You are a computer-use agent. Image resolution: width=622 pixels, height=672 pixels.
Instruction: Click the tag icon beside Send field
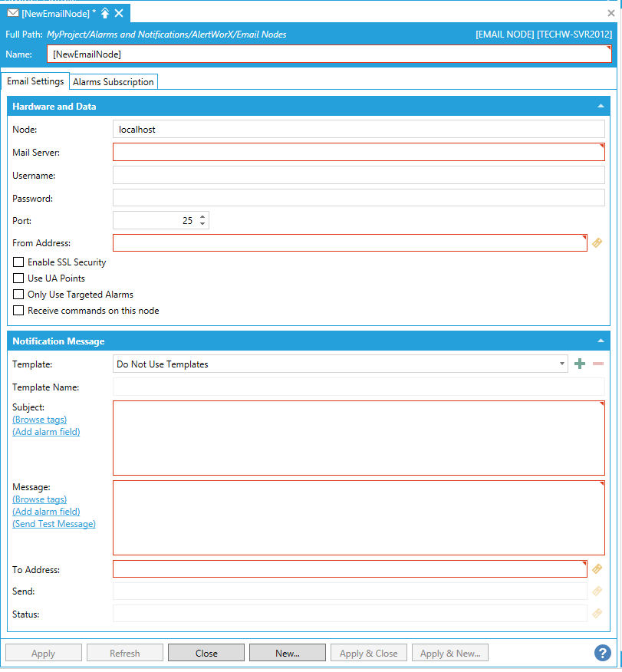point(597,591)
